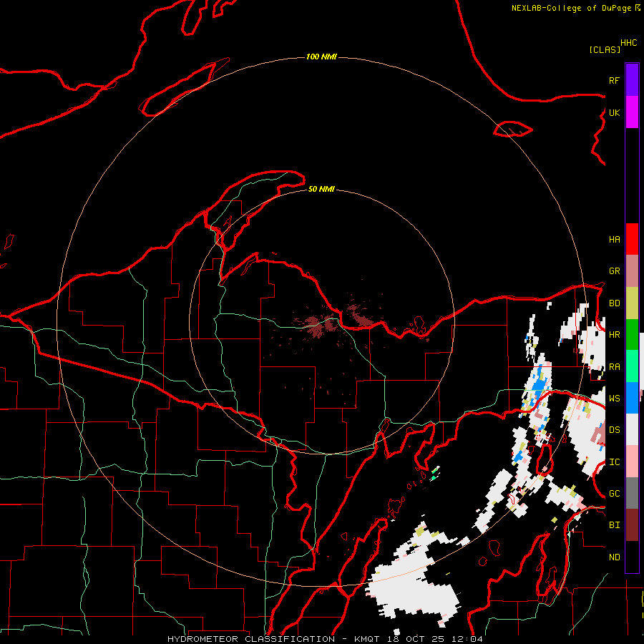Image resolution: width=644 pixels, height=644 pixels.
Task: Select the dusty-pink GR legend swatch
Action: pyautogui.click(x=632, y=271)
